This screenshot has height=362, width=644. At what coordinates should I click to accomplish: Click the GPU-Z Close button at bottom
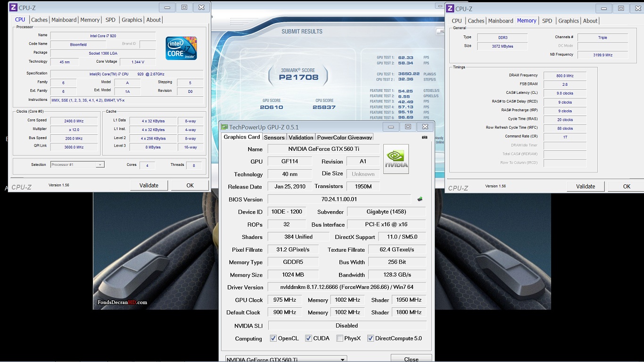[411, 359]
